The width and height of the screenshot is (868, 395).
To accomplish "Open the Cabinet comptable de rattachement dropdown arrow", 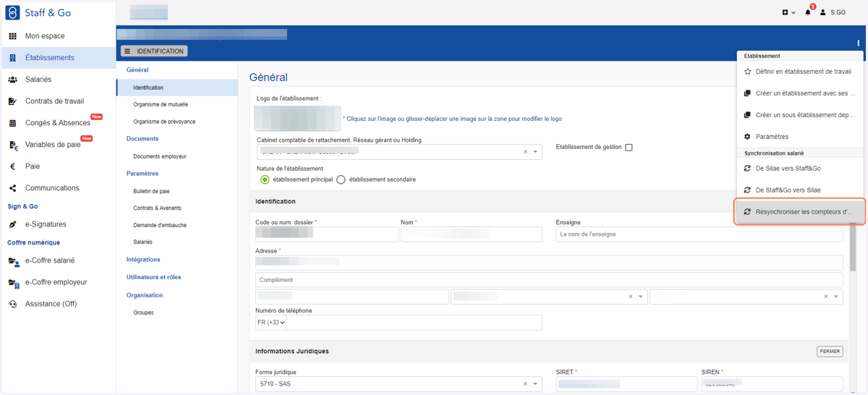I will click(535, 152).
